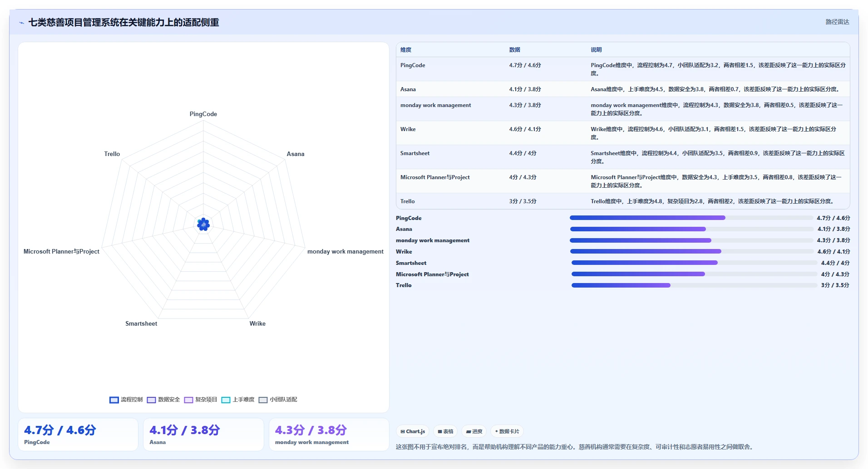Click the Trello progress bar

point(694,285)
